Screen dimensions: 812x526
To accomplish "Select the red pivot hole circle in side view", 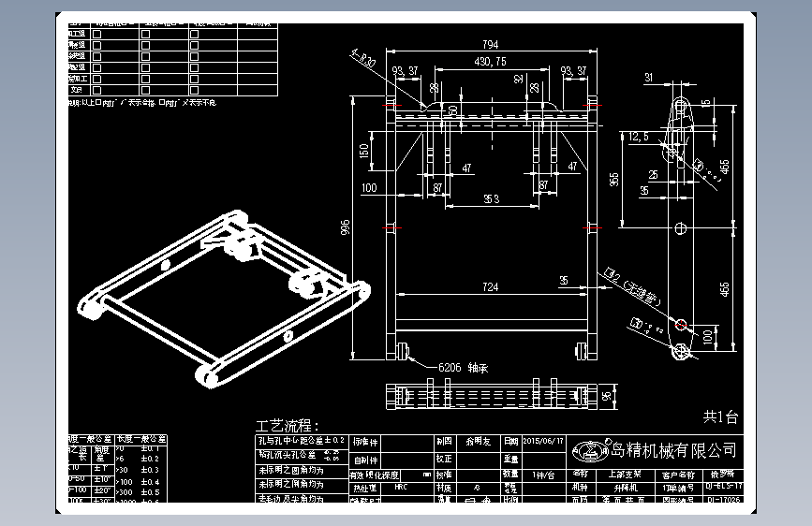I will 681,325.
